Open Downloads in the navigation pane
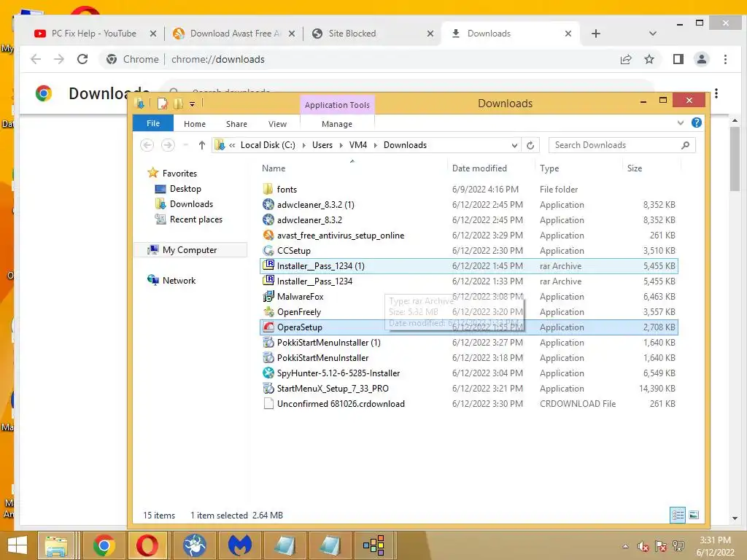This screenshot has width=747, height=560. [191, 204]
